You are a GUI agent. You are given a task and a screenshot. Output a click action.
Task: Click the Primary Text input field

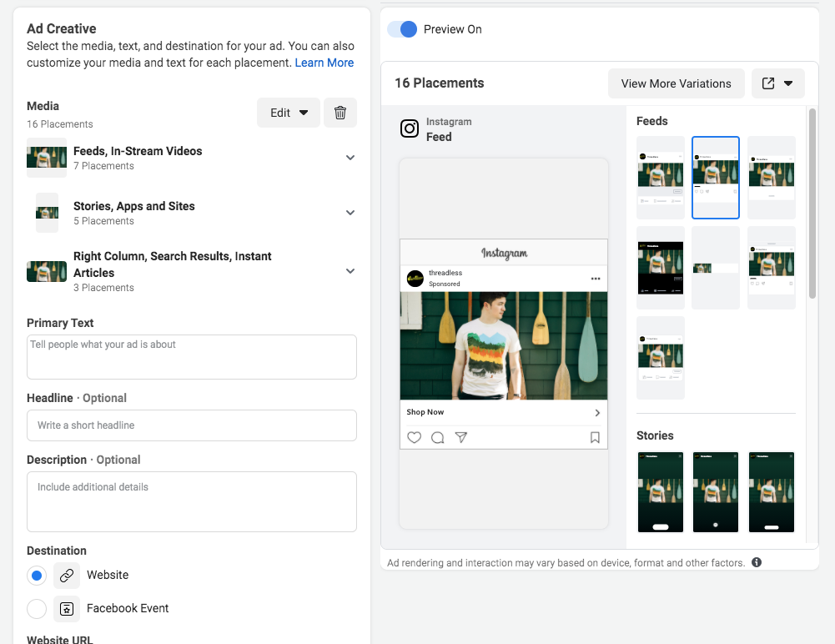point(192,357)
